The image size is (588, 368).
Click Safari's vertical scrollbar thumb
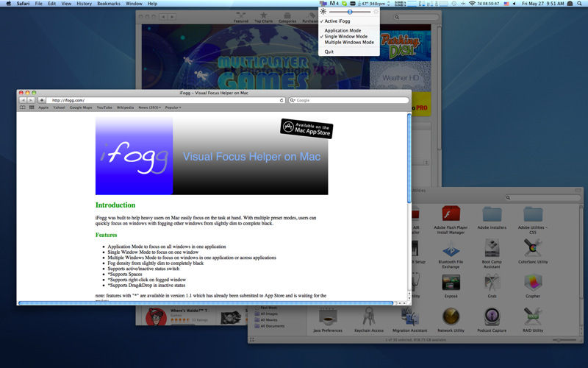click(409, 158)
